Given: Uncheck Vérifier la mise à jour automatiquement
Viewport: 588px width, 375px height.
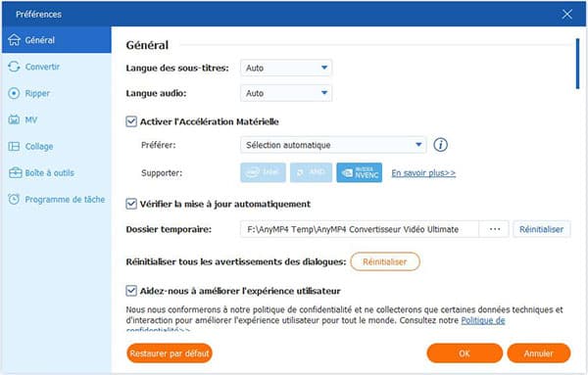Looking at the screenshot, I should (x=131, y=205).
